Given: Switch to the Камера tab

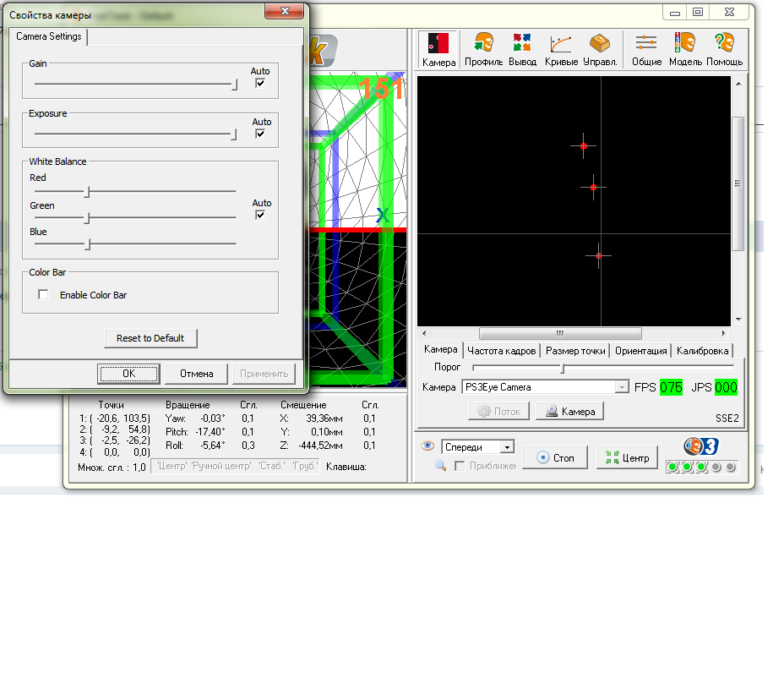Looking at the screenshot, I should click(440, 349).
